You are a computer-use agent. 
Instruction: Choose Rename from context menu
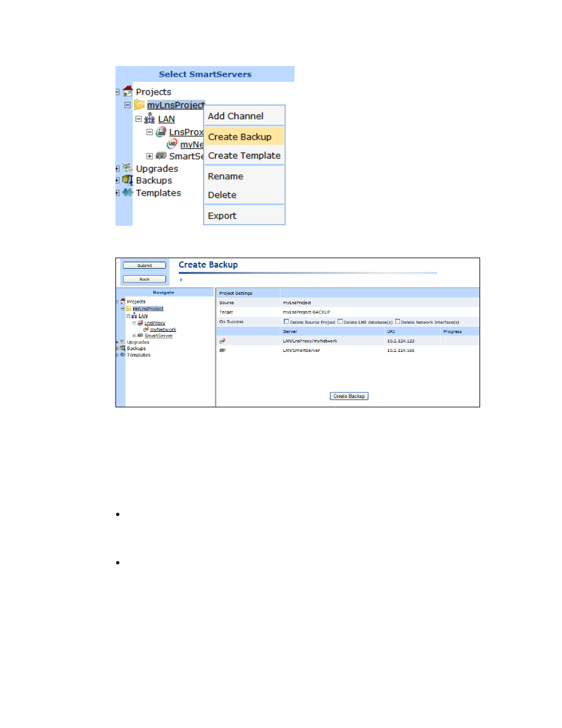pyautogui.click(x=244, y=176)
